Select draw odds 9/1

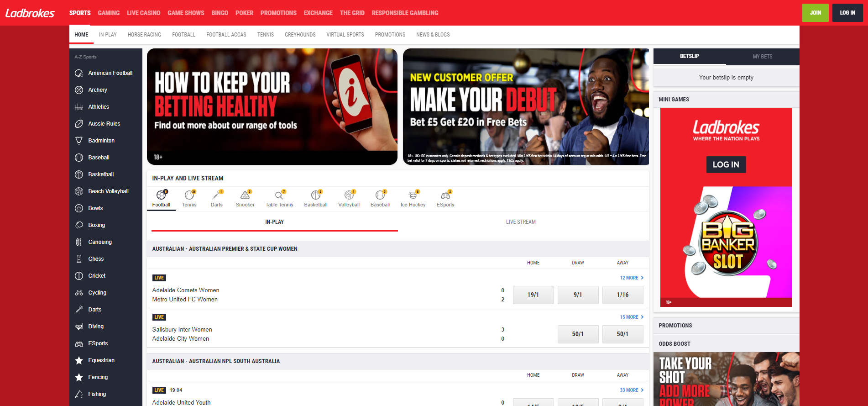click(578, 295)
